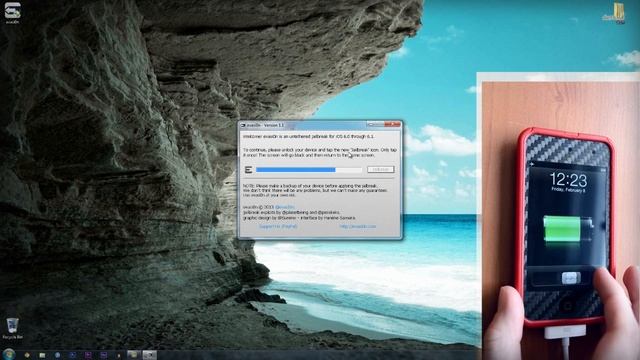This screenshot has height=360, width=640.
Task: Open the evasi0n desktop shortcut icon
Action: pos(12,12)
